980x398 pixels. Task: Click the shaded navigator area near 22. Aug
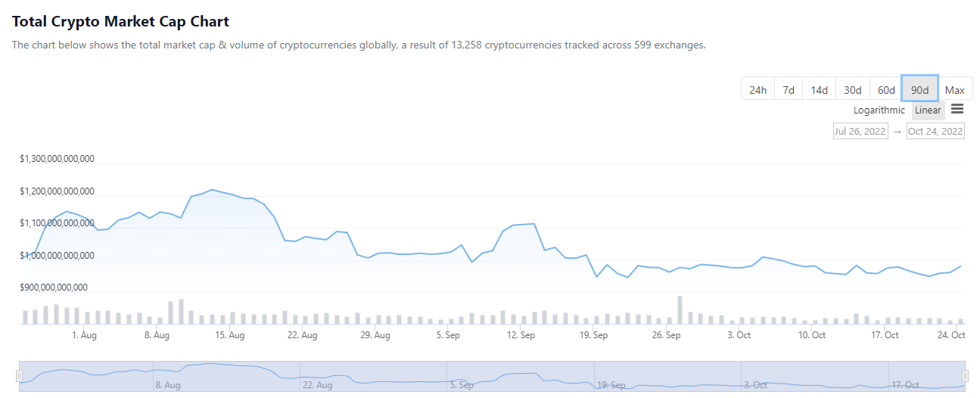pyautogui.click(x=318, y=375)
